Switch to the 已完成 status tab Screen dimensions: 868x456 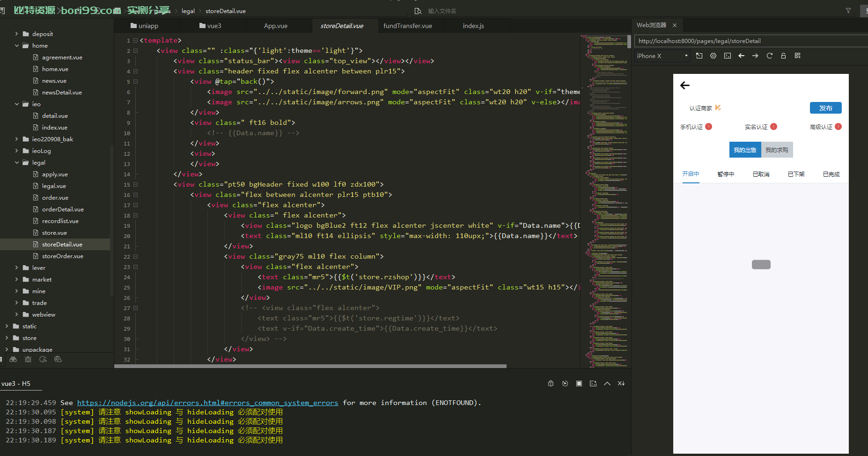(831, 174)
